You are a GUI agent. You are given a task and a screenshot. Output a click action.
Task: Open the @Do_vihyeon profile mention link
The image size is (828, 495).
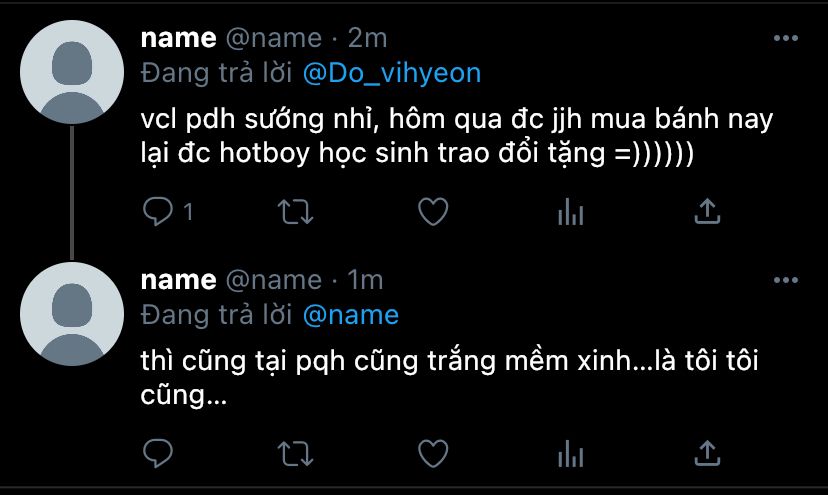click(x=392, y=73)
